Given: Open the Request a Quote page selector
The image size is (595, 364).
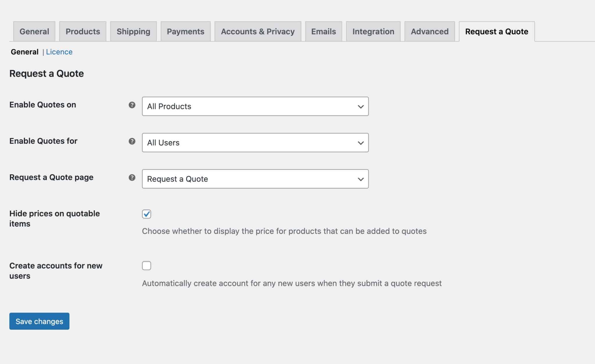Looking at the screenshot, I should click(255, 179).
